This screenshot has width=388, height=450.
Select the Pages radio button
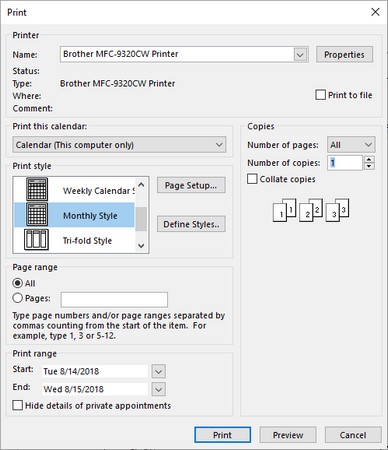[x=18, y=298]
